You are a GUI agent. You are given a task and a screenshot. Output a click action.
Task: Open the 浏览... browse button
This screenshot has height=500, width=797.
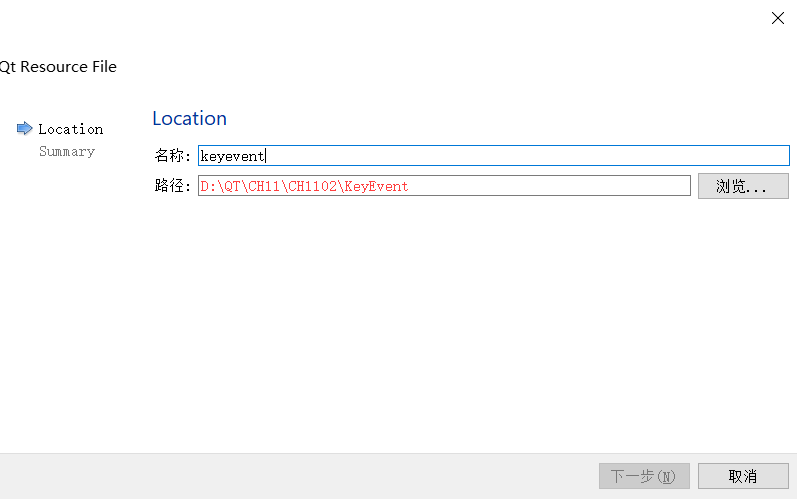[x=743, y=186]
